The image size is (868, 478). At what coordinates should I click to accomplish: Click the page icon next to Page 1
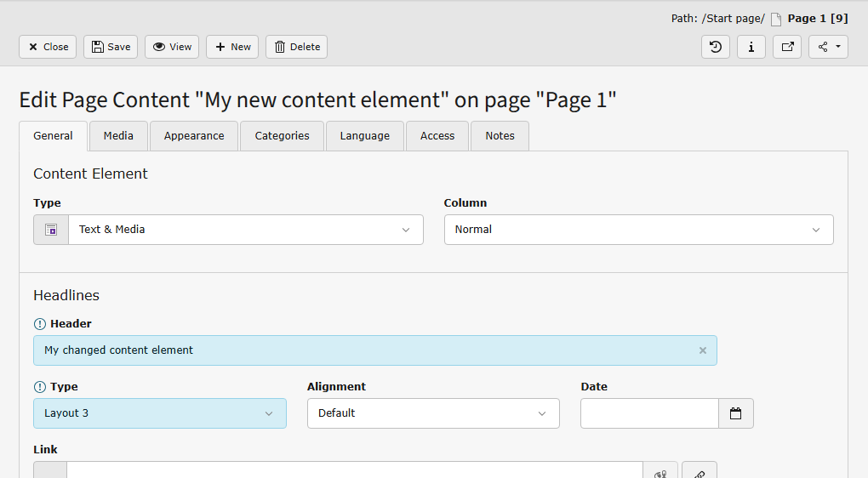point(776,20)
